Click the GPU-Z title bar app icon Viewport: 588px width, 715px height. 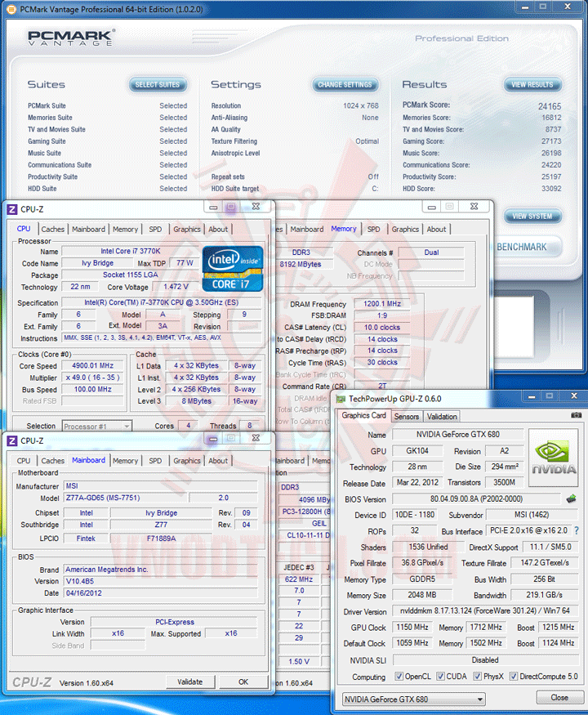point(341,399)
